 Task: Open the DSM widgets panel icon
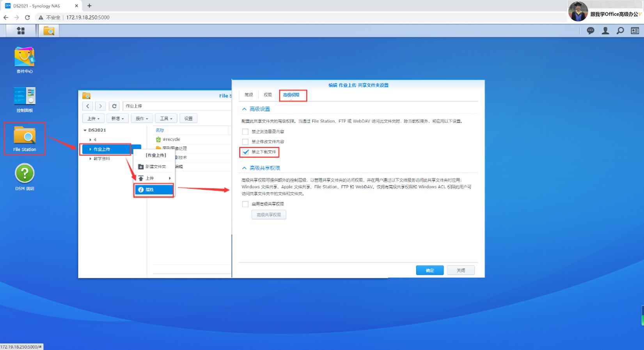pos(635,31)
